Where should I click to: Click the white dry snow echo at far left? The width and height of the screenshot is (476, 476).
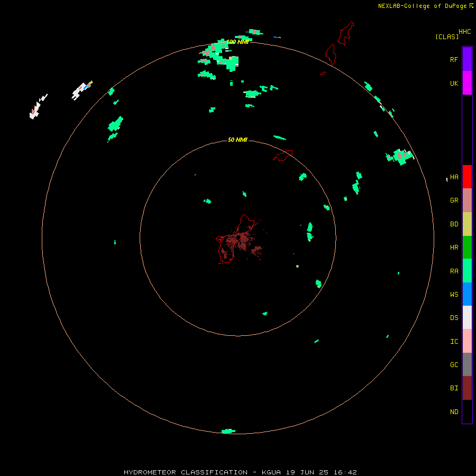pyautogui.click(x=37, y=107)
